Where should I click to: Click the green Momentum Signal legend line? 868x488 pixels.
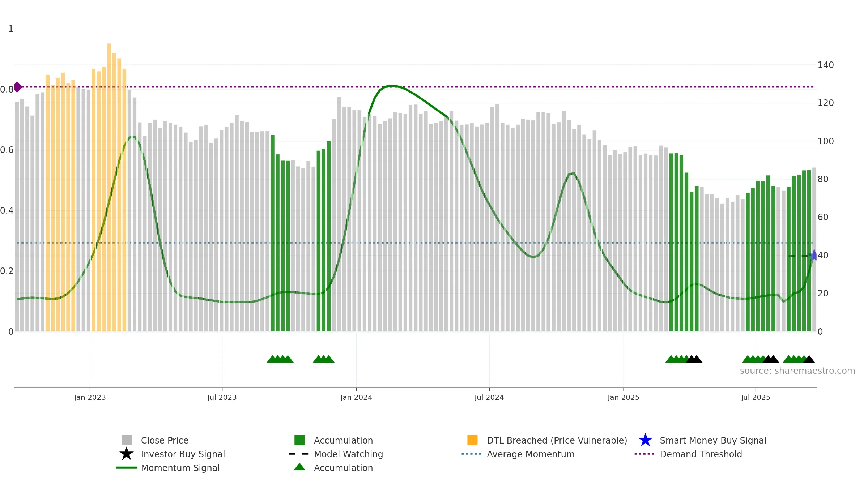pos(127,467)
